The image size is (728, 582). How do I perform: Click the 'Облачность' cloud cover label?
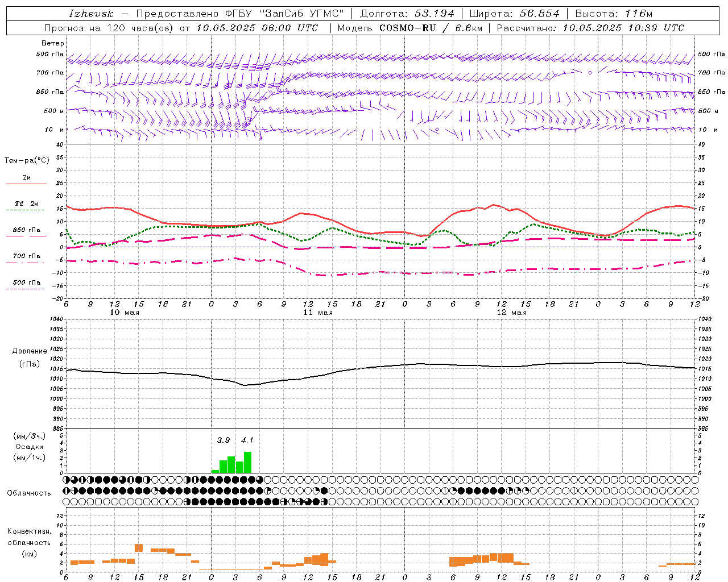tap(29, 493)
